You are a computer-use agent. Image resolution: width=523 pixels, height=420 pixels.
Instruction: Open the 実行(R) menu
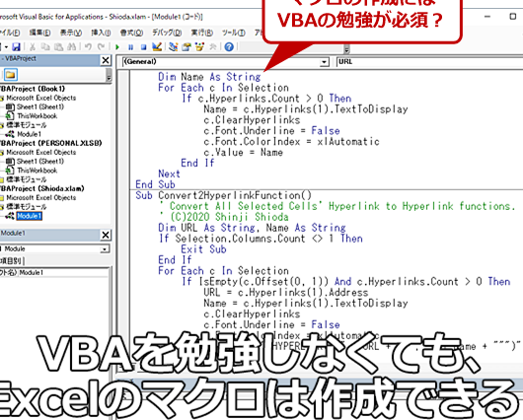coord(201,33)
